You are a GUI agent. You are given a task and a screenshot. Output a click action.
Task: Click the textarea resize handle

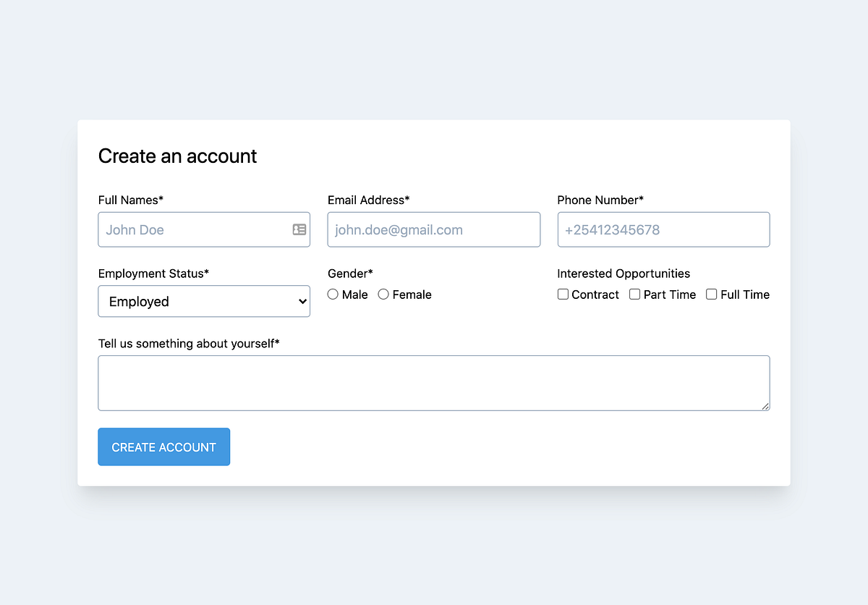point(765,408)
